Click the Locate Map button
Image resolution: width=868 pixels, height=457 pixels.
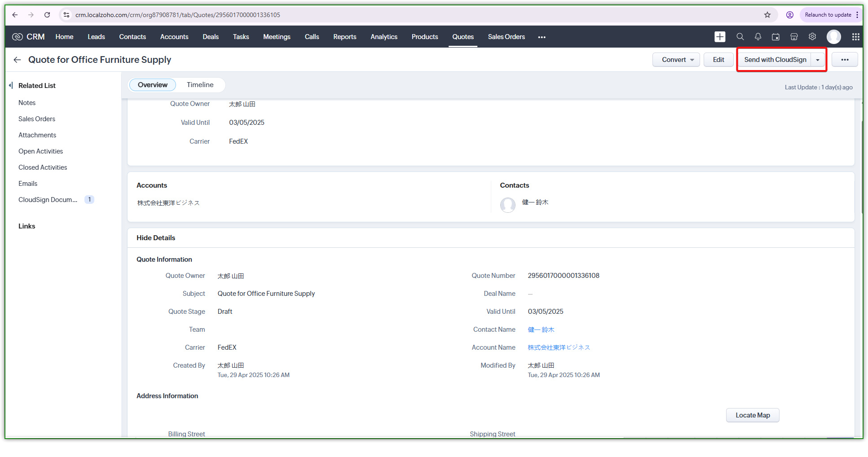pyautogui.click(x=753, y=415)
